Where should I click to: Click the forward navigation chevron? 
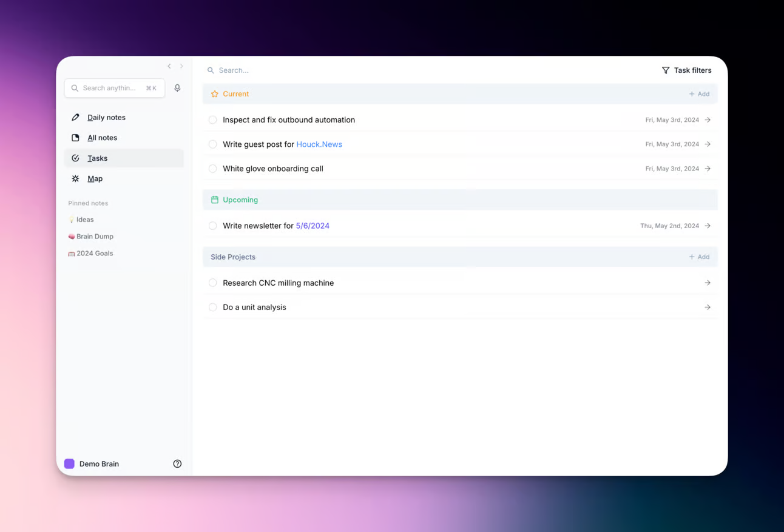click(181, 66)
